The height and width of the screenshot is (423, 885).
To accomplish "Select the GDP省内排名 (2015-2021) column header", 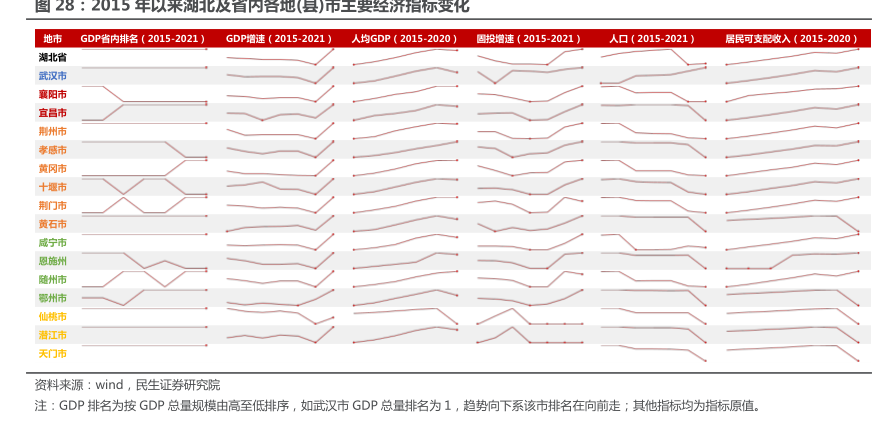I will (x=143, y=38).
